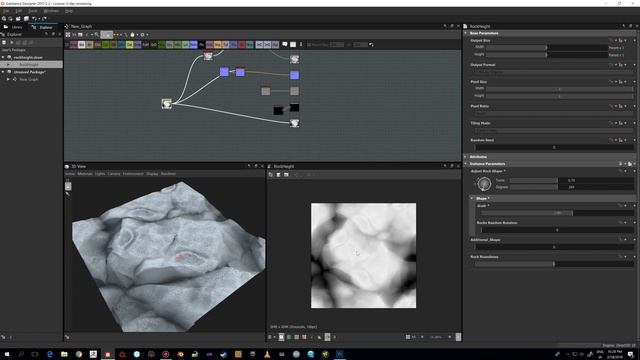Click the second icon in 2D view toolbar
This screenshot has height=360, width=640.
pyautogui.click(x=278, y=175)
